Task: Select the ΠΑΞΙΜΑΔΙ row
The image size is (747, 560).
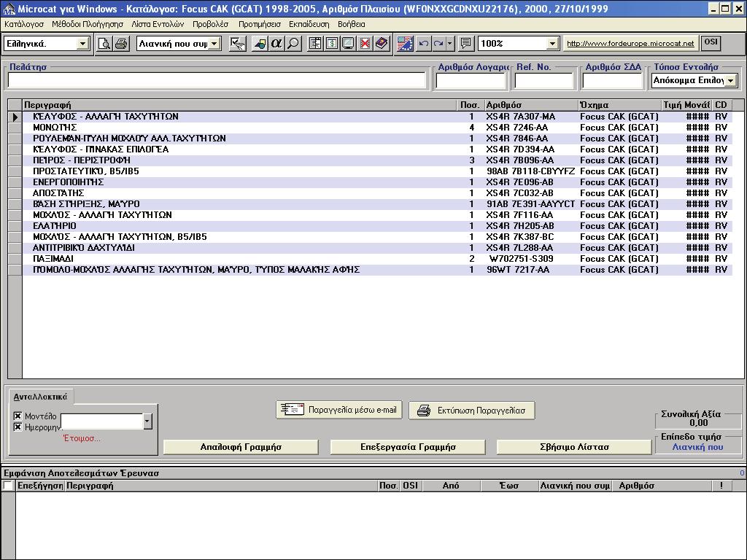Action: [x=377, y=259]
